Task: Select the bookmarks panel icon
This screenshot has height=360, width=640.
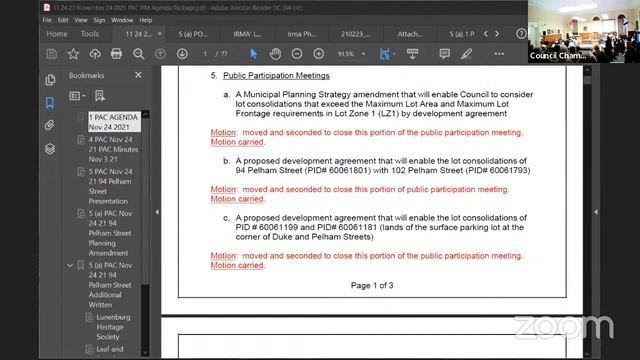Action: point(50,102)
